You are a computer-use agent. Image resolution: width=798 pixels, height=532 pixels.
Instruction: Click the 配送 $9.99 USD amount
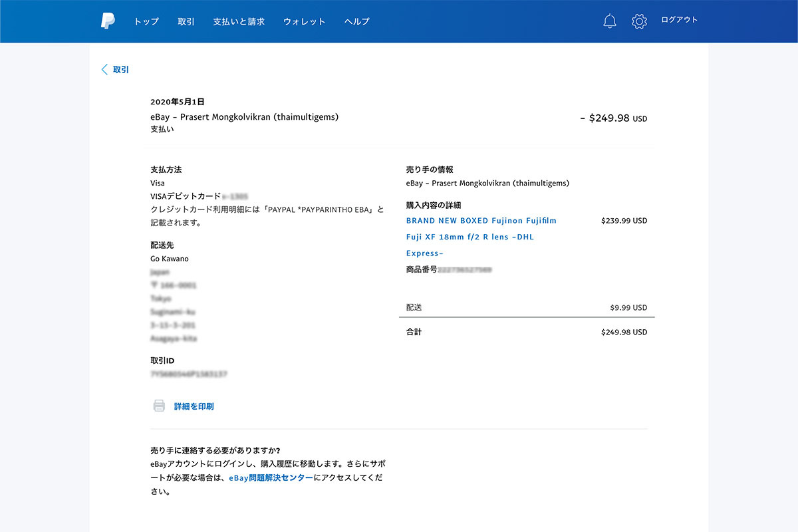pyautogui.click(x=628, y=308)
